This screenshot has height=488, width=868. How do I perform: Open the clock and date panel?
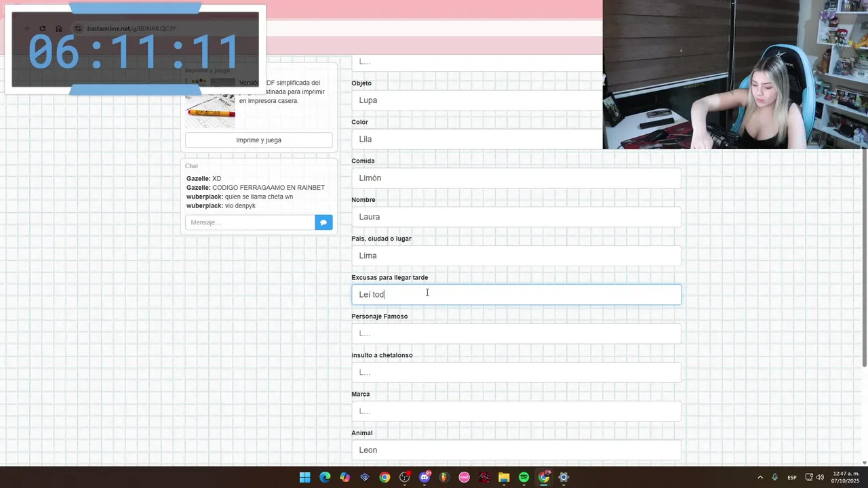click(846, 477)
